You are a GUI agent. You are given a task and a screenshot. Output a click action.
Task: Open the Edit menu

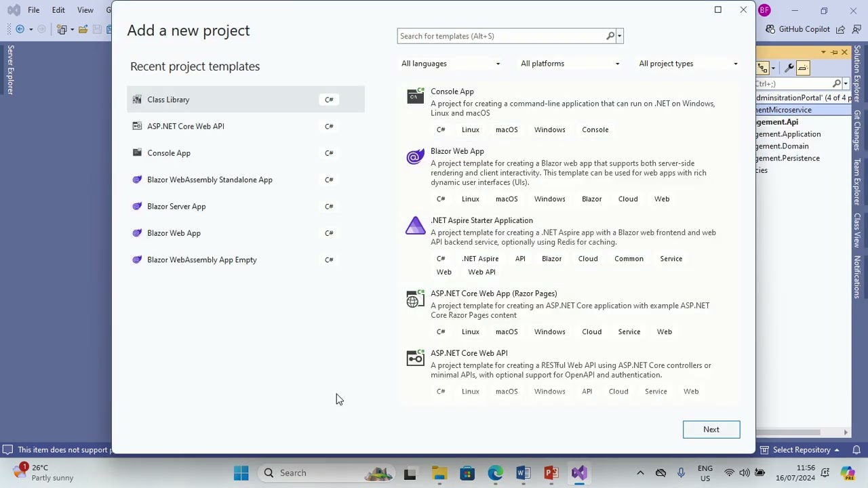pos(58,10)
